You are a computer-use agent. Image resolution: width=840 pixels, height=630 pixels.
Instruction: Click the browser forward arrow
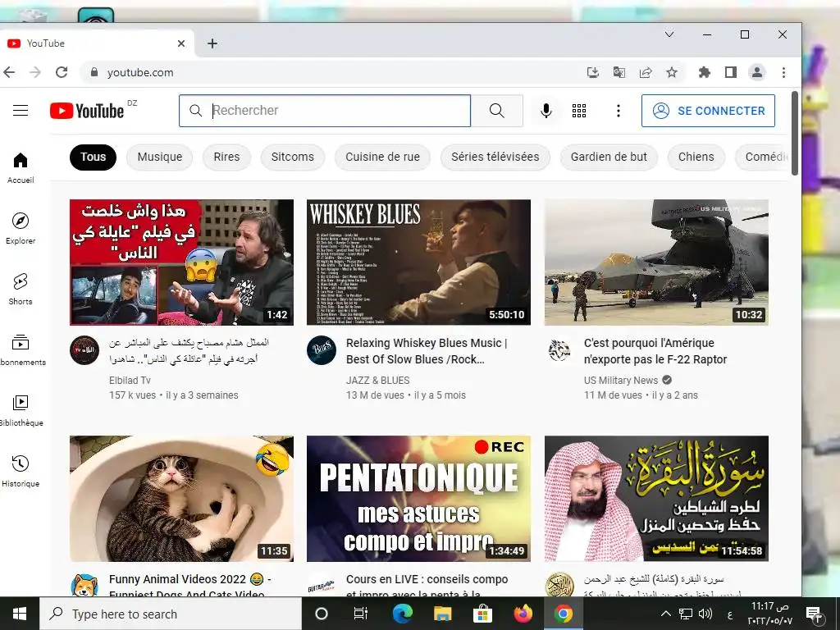point(35,72)
